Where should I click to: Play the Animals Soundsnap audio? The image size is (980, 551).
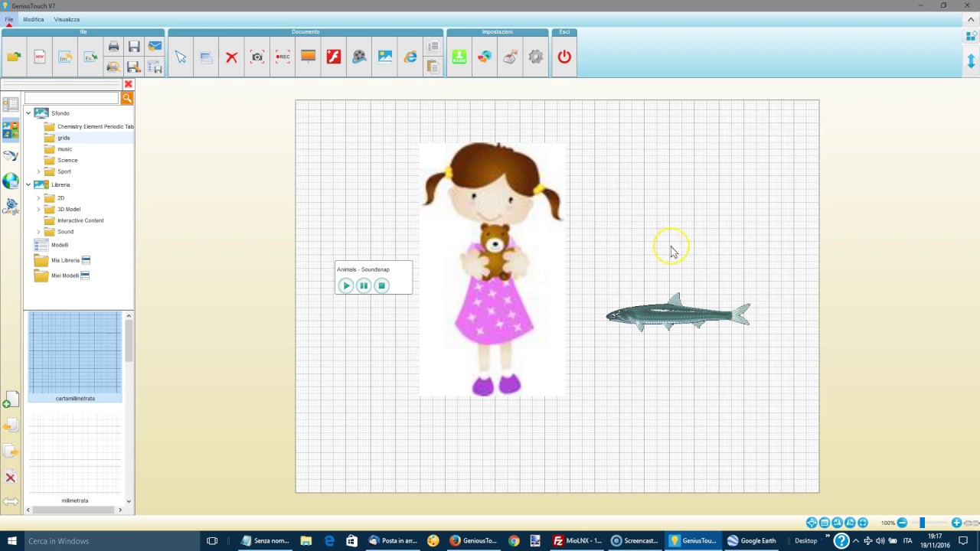click(x=345, y=285)
